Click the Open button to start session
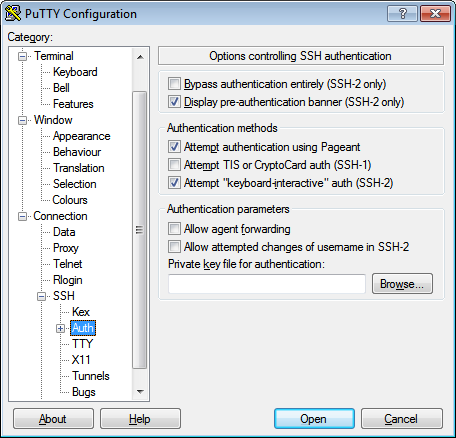The height and width of the screenshot is (438, 456). 314,419
